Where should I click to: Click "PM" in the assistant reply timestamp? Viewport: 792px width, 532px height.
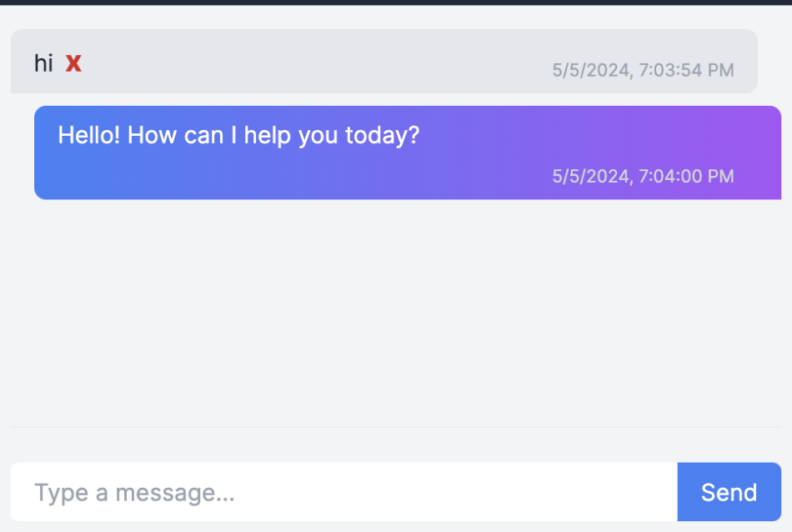[x=721, y=176]
